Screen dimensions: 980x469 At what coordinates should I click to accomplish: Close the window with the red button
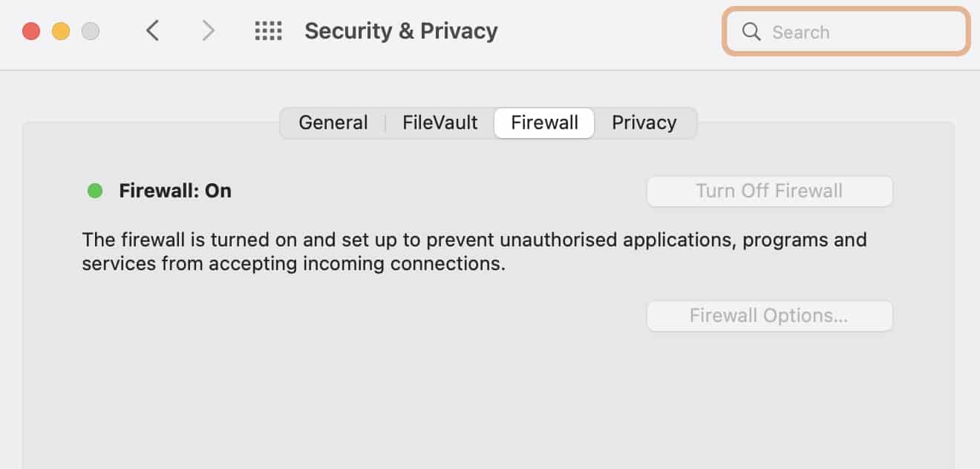[31, 31]
